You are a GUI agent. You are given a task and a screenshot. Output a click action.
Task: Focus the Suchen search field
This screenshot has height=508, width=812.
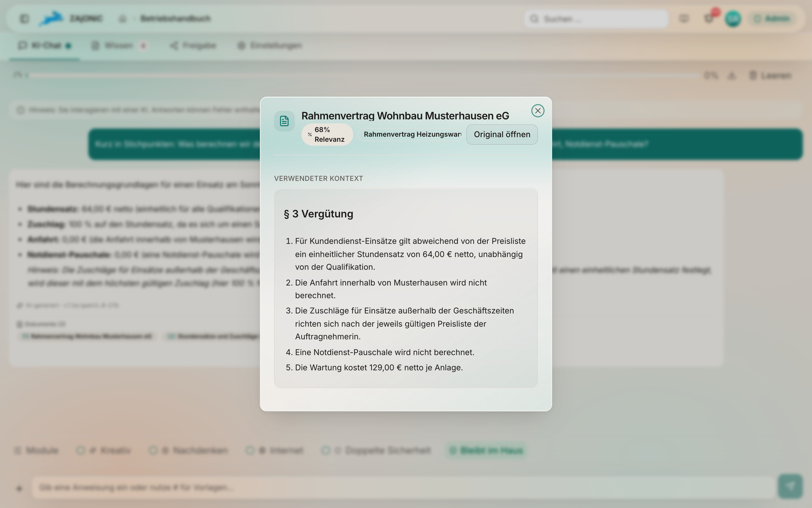tap(596, 19)
